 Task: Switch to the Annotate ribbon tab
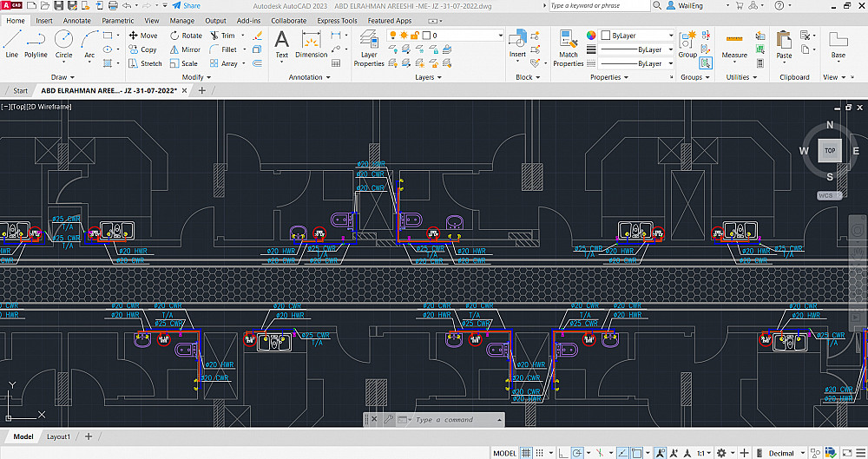pyautogui.click(x=76, y=20)
